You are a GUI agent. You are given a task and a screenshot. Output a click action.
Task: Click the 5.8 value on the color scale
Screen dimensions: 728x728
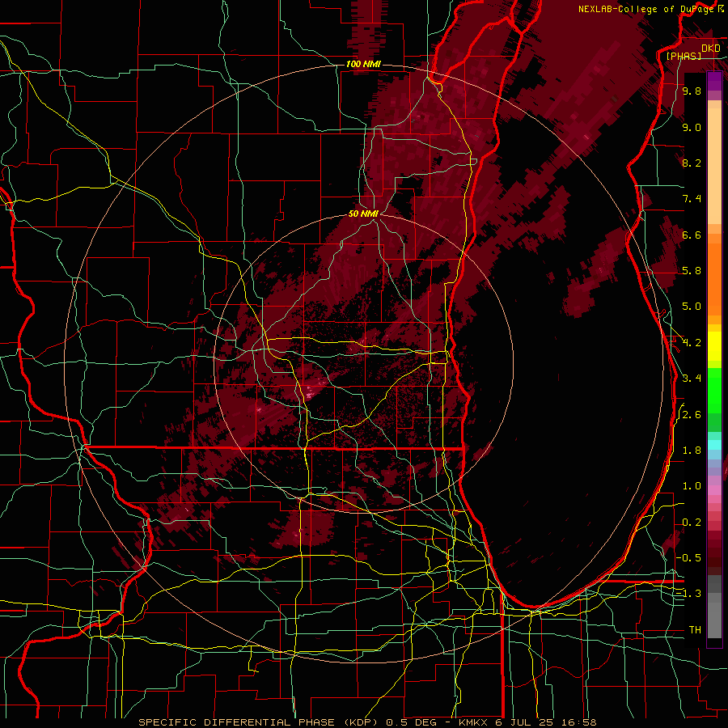click(x=692, y=271)
